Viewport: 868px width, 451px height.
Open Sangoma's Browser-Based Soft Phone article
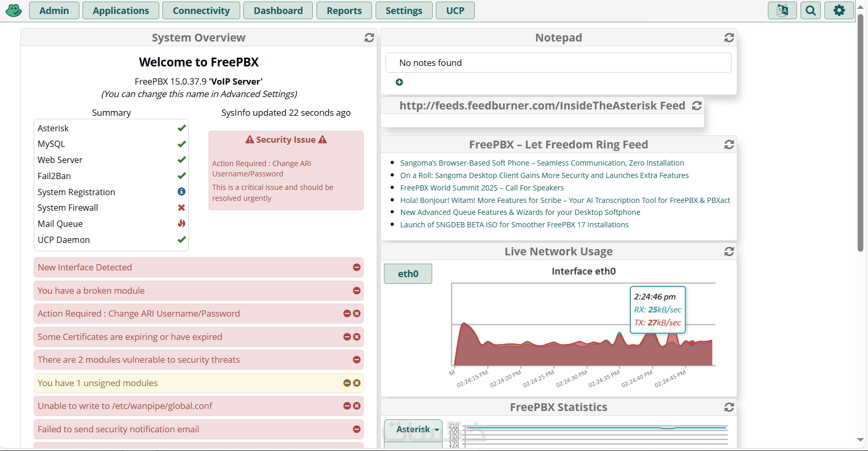tap(542, 163)
